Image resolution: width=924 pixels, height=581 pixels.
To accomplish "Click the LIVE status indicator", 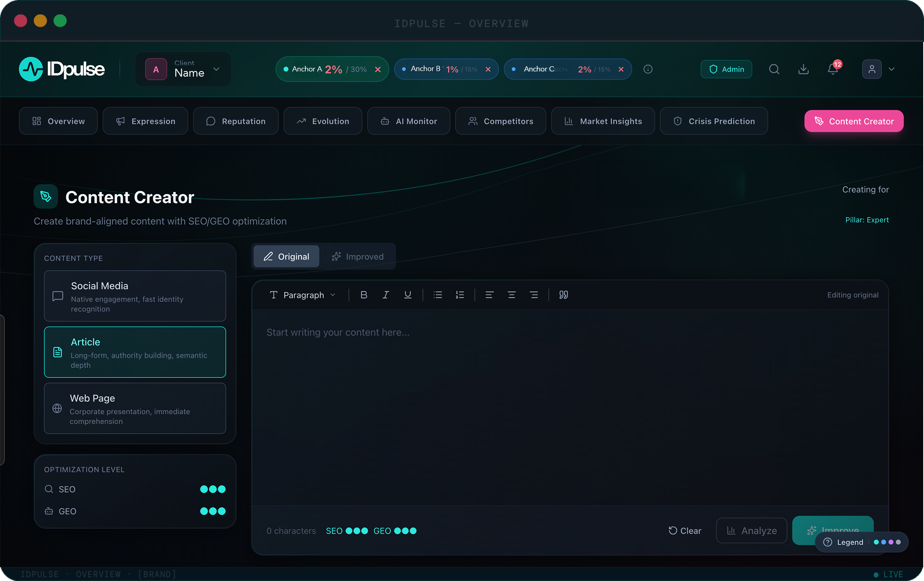I will pos(888,575).
